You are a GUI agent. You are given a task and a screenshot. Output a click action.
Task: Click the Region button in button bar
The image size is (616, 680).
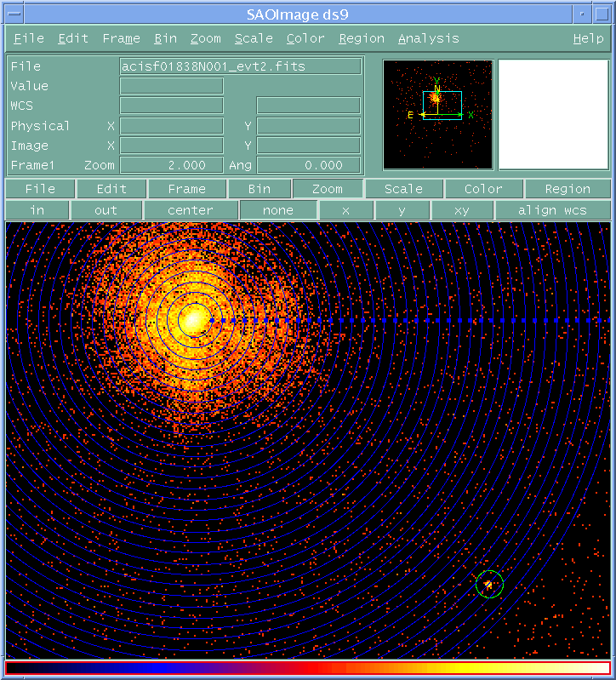click(x=568, y=189)
